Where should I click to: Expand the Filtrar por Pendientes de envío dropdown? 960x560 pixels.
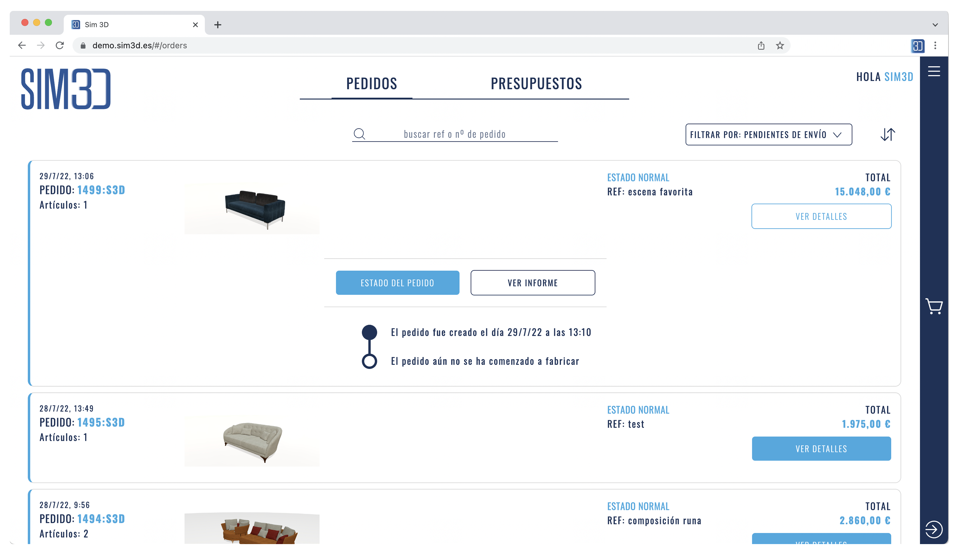tap(769, 134)
